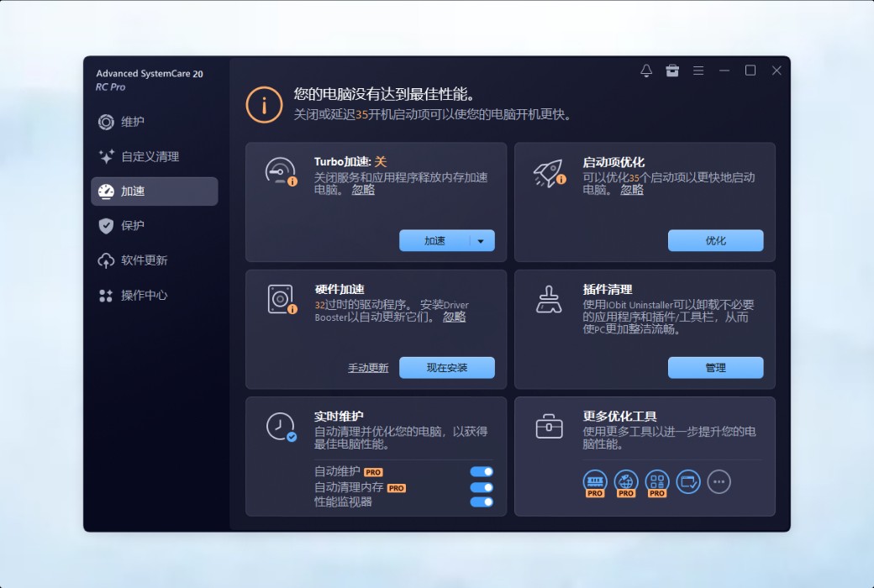This screenshot has width=874, height=588.
Task: Open the 维护 section
Action: [155, 122]
